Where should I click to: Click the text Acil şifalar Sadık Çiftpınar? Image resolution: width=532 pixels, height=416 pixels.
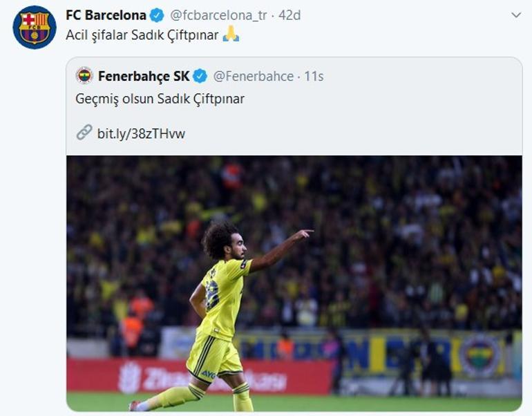[142, 35]
